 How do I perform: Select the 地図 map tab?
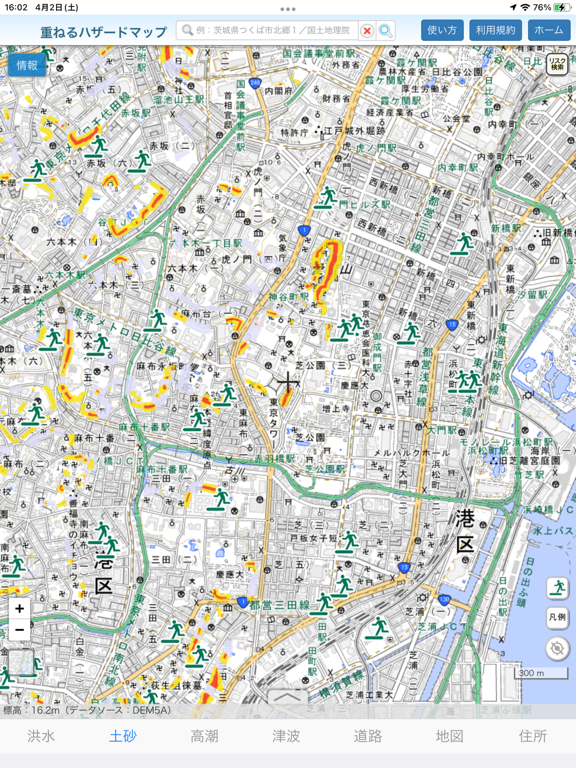(450, 736)
